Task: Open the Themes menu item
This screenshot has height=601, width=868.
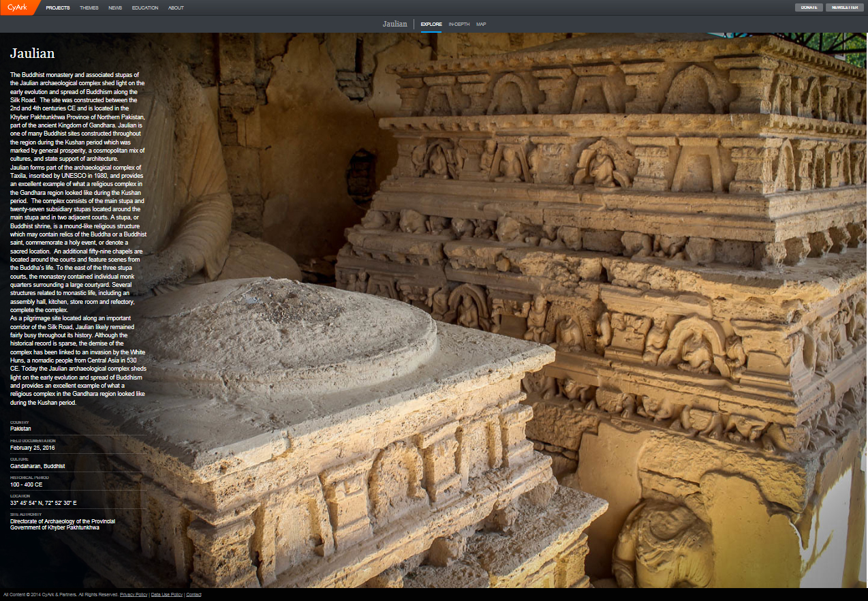Action: [89, 8]
